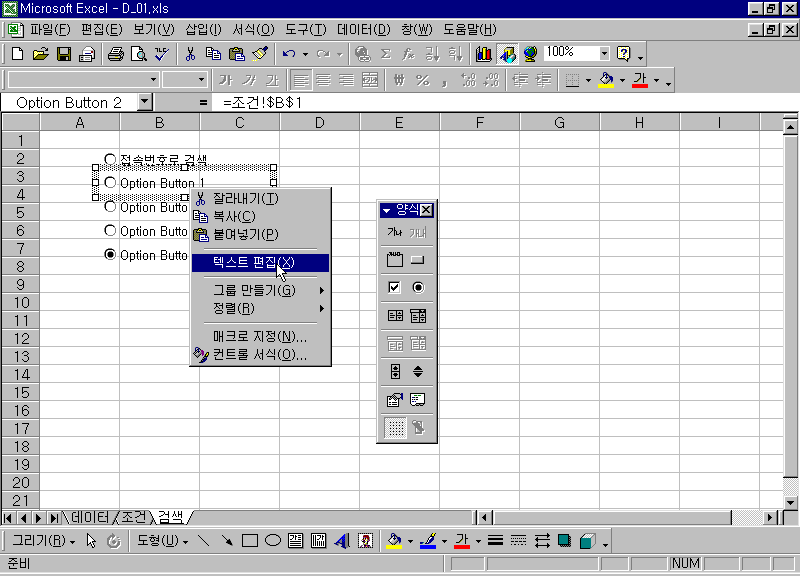Expand the Undo history dropdown arrow

point(305,54)
